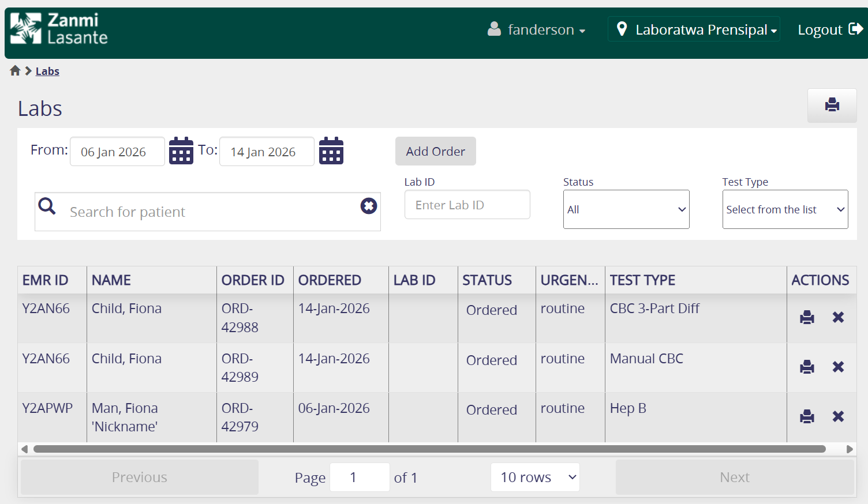Cancel the CBC 3-Part Diff order
This screenshot has height=504, width=868.
coord(838,317)
